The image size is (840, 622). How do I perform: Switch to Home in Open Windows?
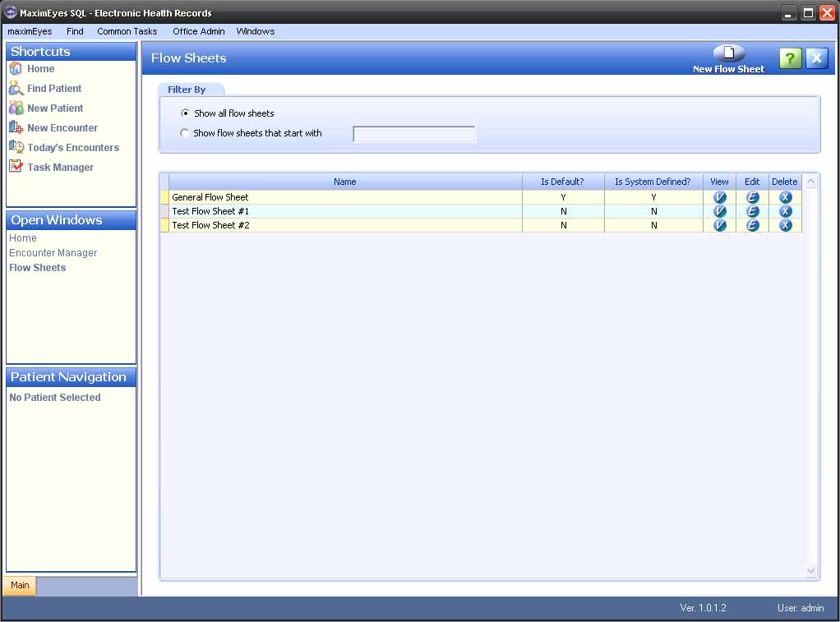coord(23,237)
